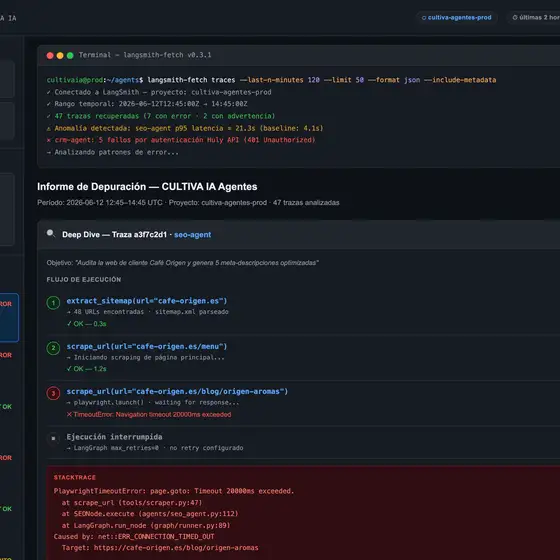The image size is (560, 560).
Task: Select the highlighted trace card in sidebar
Action: click(9, 318)
